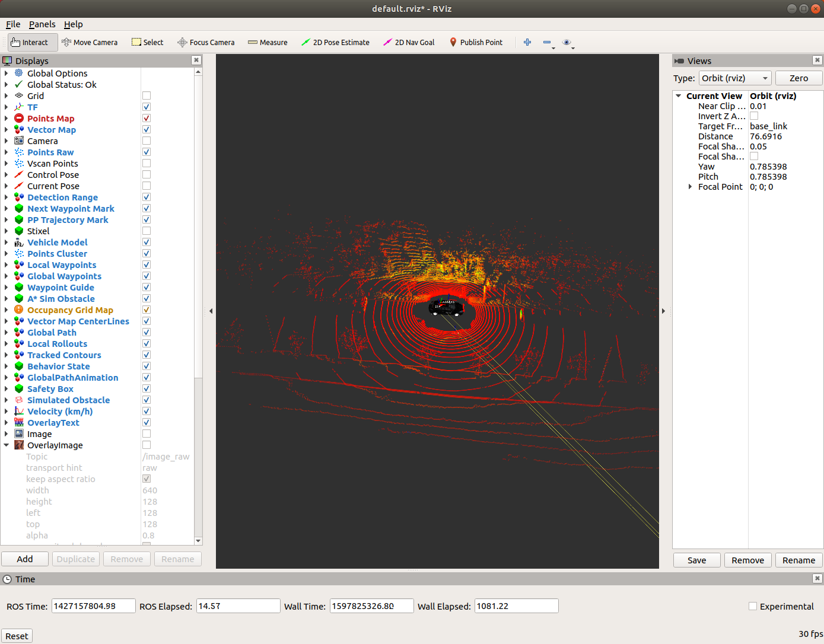Open the view Type dropdown
The height and width of the screenshot is (644, 824).
click(x=734, y=78)
